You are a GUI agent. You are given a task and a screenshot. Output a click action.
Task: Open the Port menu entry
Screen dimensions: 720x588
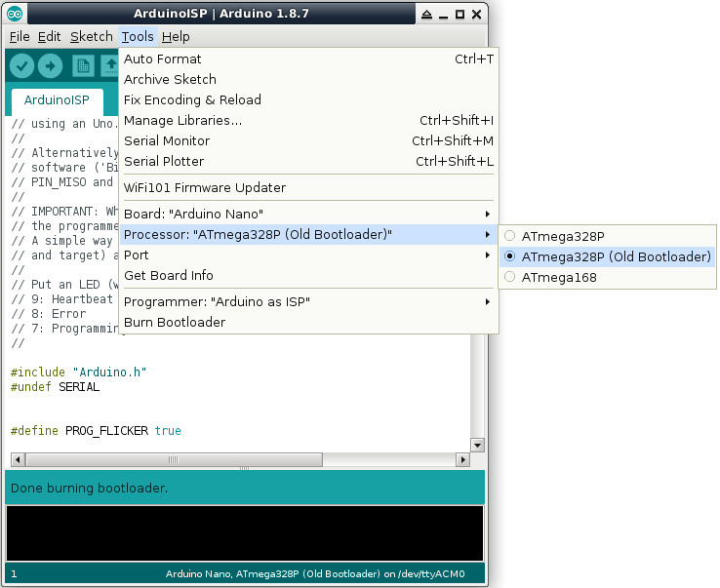point(308,255)
